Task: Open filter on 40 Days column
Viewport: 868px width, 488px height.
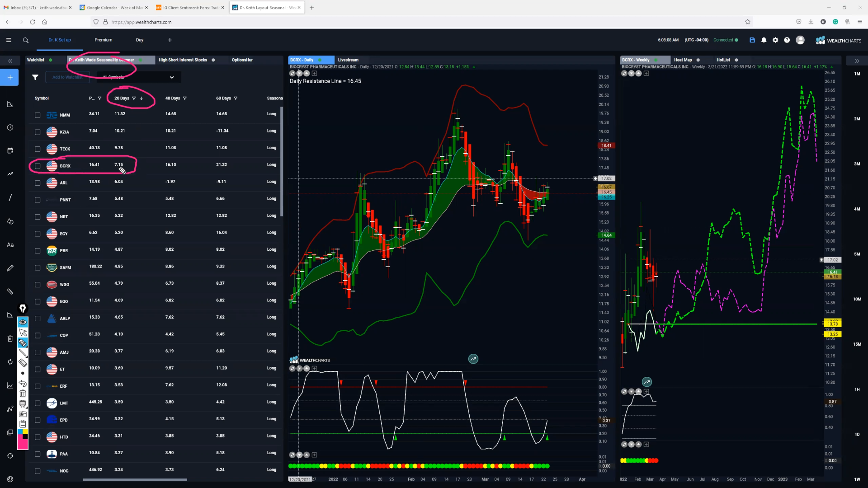Action: tap(185, 98)
